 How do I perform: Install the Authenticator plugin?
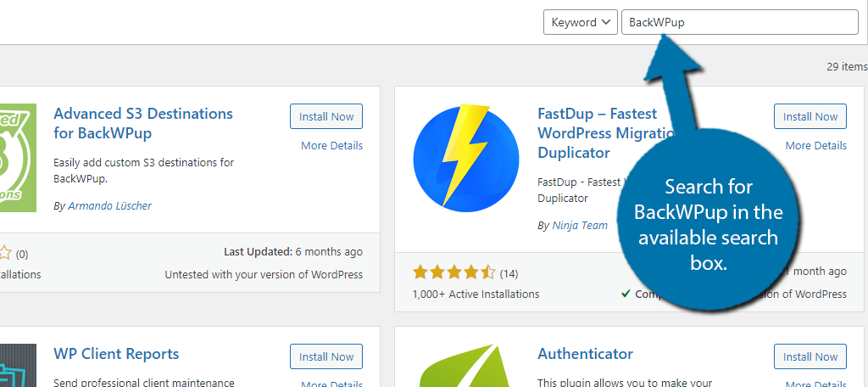tap(810, 356)
